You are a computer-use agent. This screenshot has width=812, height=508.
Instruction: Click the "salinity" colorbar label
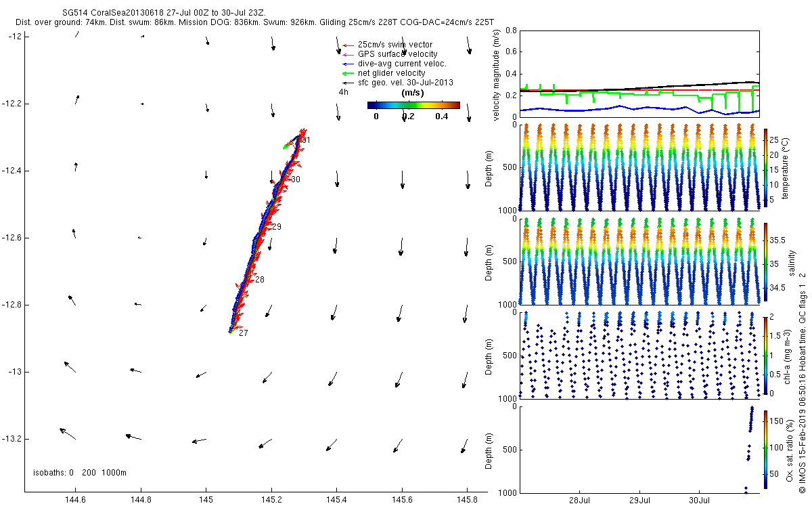[791, 263]
